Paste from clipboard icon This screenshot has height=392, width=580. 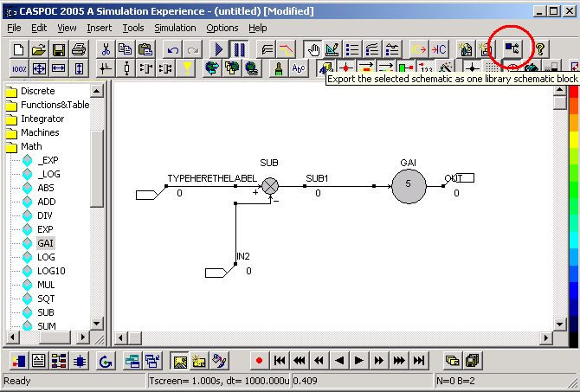click(x=145, y=49)
